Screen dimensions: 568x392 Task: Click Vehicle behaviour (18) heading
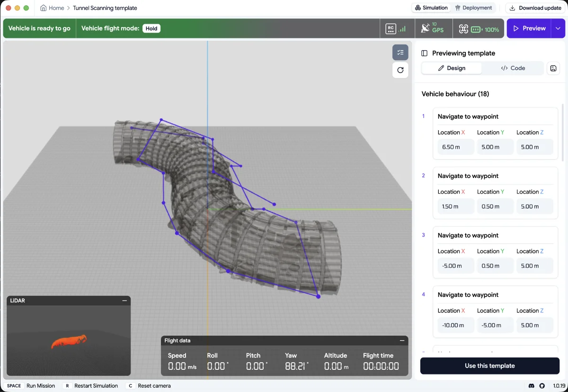(455, 94)
